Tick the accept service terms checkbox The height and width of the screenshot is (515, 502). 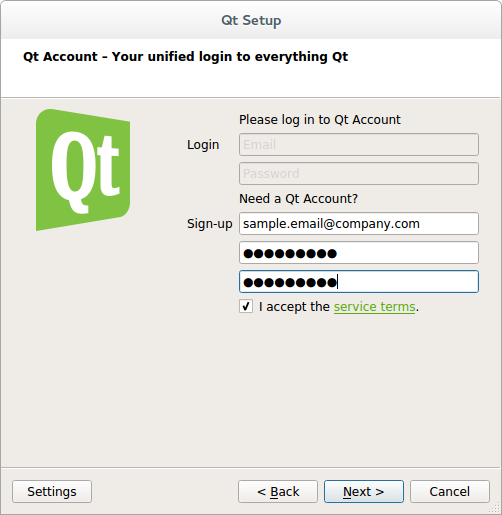(246, 306)
